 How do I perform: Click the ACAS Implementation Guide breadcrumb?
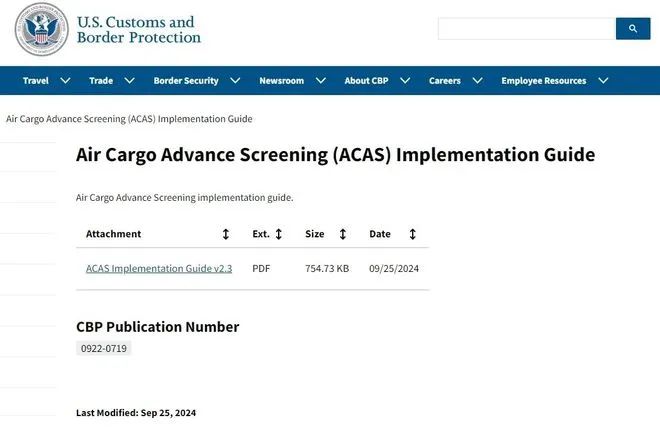click(x=129, y=119)
